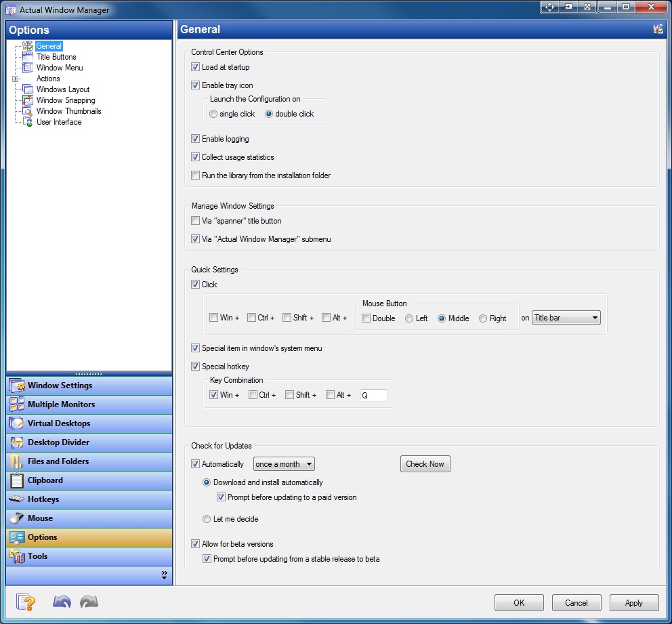Click the icon at the General header's right end
The height and width of the screenshot is (624, 672).
[x=658, y=29]
